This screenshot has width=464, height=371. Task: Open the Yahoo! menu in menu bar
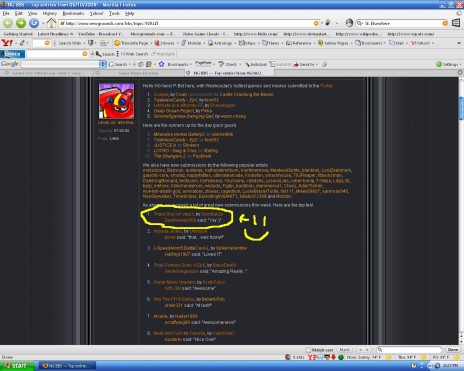click(x=96, y=13)
